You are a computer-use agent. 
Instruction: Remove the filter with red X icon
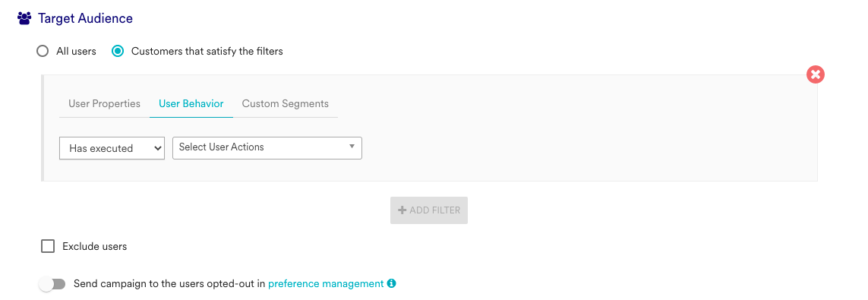tap(816, 74)
